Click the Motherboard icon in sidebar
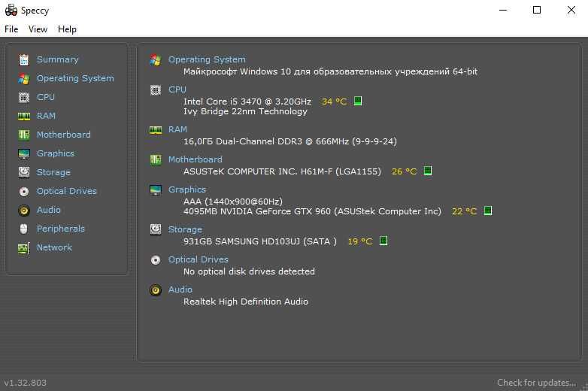This screenshot has width=588, height=391. pos(24,135)
